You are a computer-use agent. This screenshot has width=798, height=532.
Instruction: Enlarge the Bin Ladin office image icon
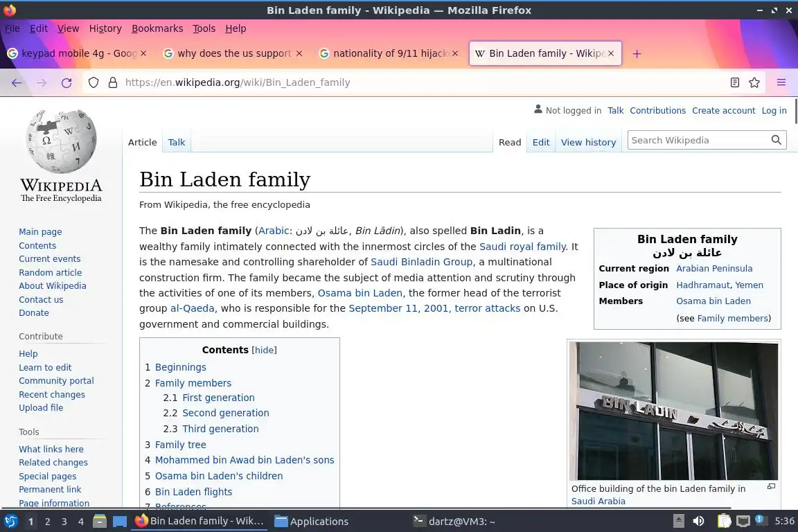771,487
